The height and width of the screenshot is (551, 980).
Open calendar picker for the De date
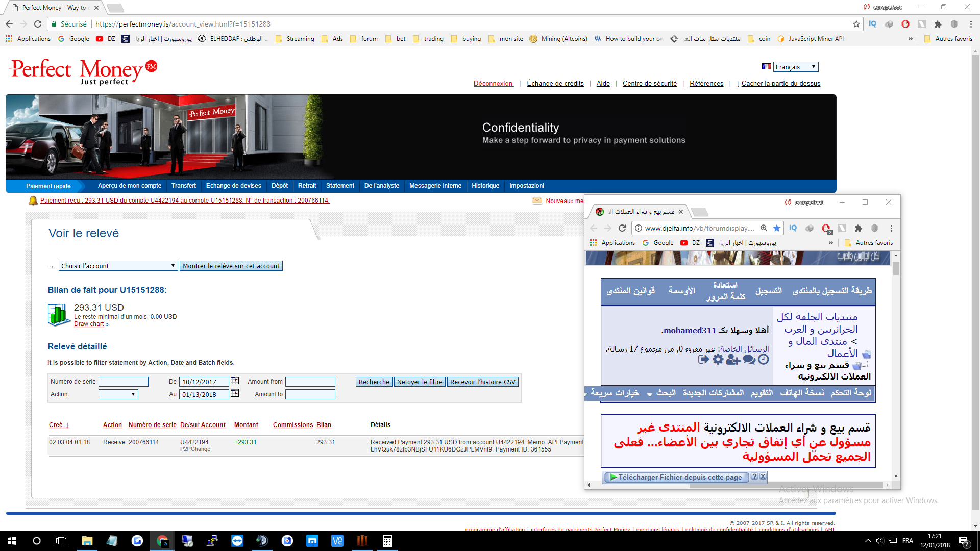(x=235, y=381)
